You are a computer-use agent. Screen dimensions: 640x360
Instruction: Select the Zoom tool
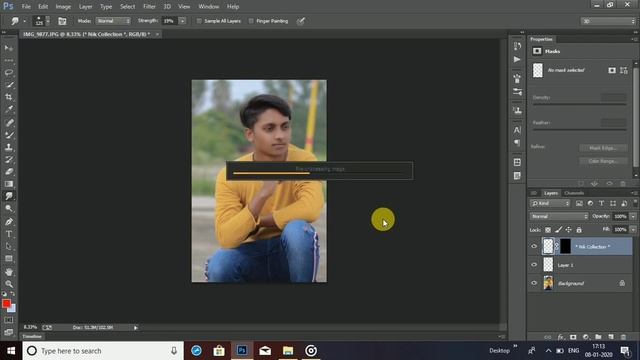[9, 284]
